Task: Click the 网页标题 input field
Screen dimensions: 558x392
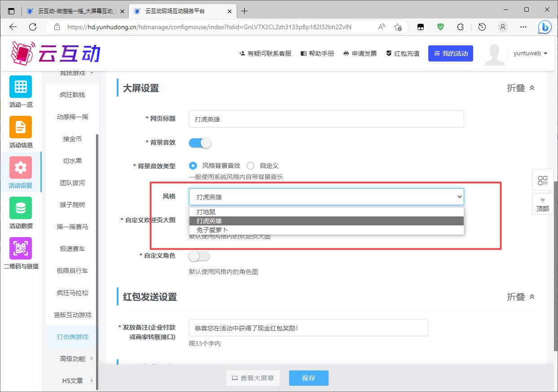Action: click(x=326, y=119)
